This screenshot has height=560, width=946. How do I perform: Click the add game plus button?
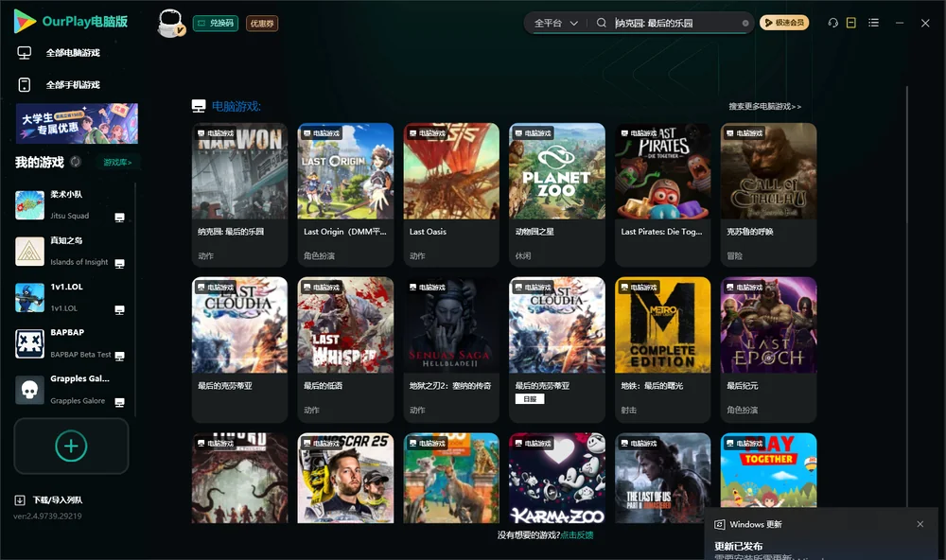(x=71, y=446)
